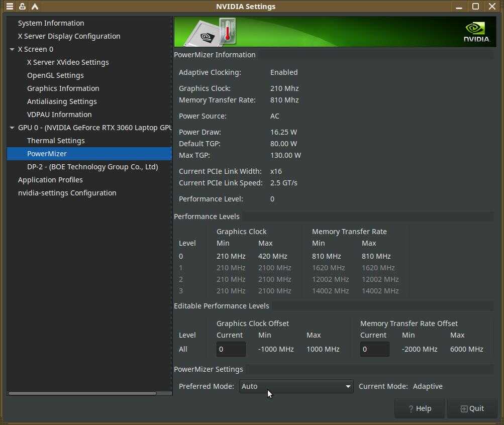Click Memory Transfer Rate Offset current value field
The width and height of the screenshot is (504, 425).
pyautogui.click(x=375, y=349)
